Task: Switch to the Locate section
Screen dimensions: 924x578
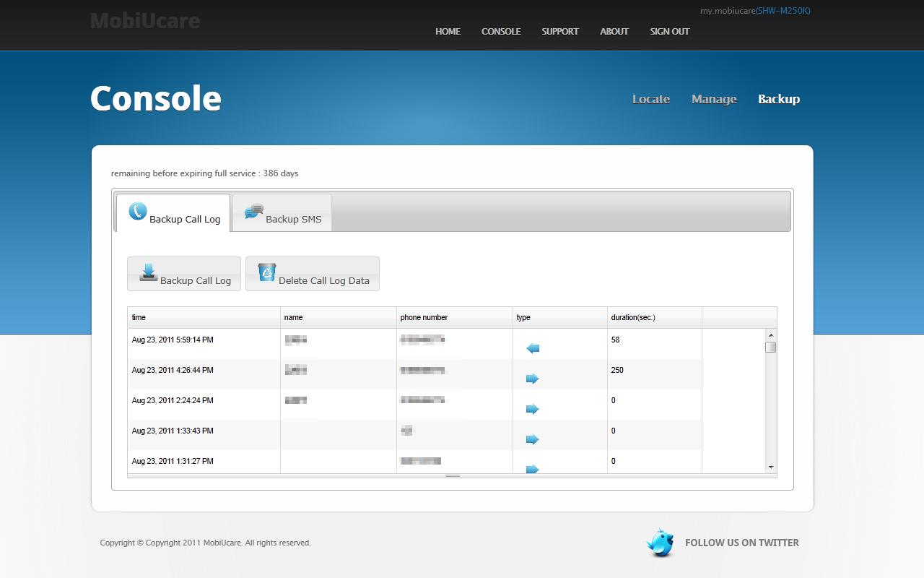Action: (x=651, y=99)
